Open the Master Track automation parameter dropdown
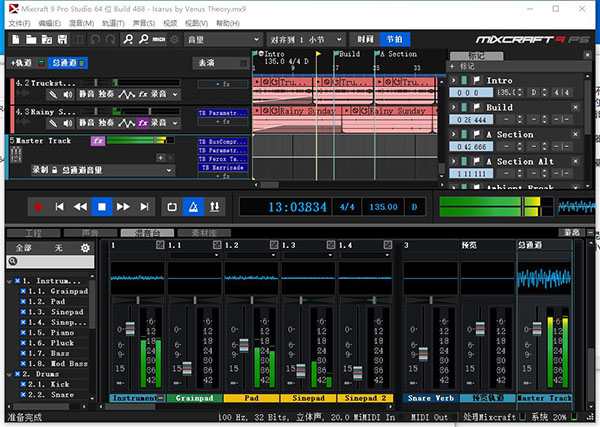This screenshot has width=600, height=427. (102, 170)
